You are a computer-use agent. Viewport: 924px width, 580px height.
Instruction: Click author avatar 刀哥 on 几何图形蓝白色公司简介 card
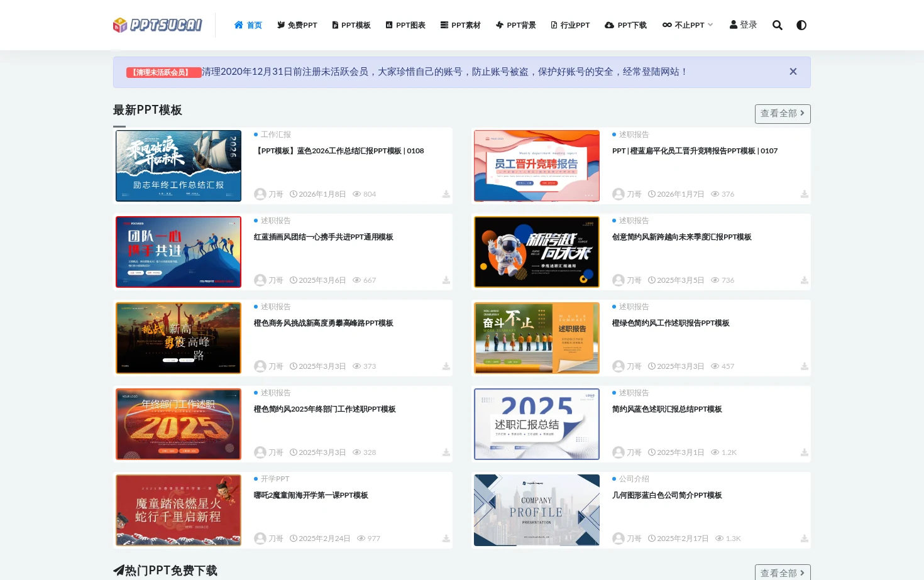pos(619,539)
